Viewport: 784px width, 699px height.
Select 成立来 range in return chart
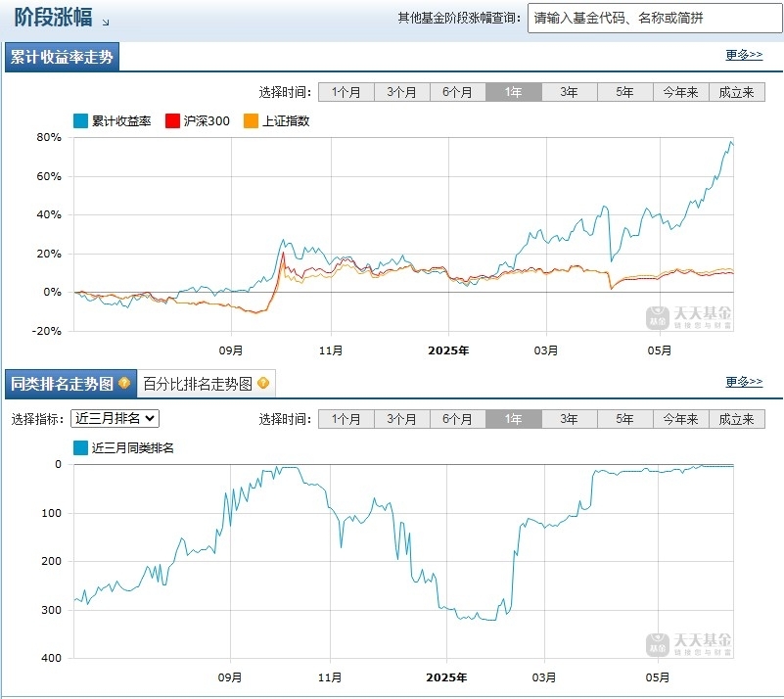pos(736,92)
